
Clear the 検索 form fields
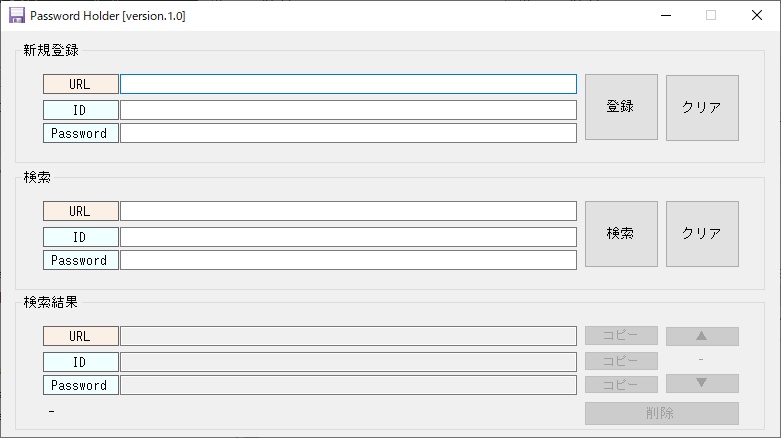pyautogui.click(x=702, y=233)
